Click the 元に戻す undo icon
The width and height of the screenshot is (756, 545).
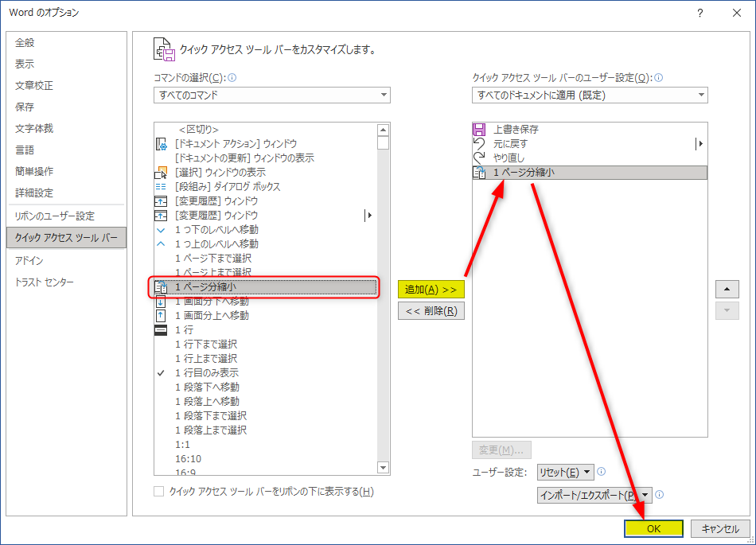tap(479, 143)
